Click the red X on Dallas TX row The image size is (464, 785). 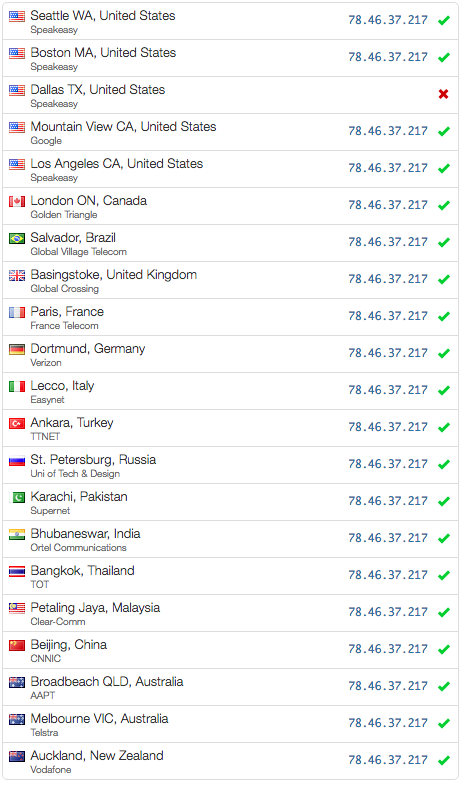pos(443,94)
